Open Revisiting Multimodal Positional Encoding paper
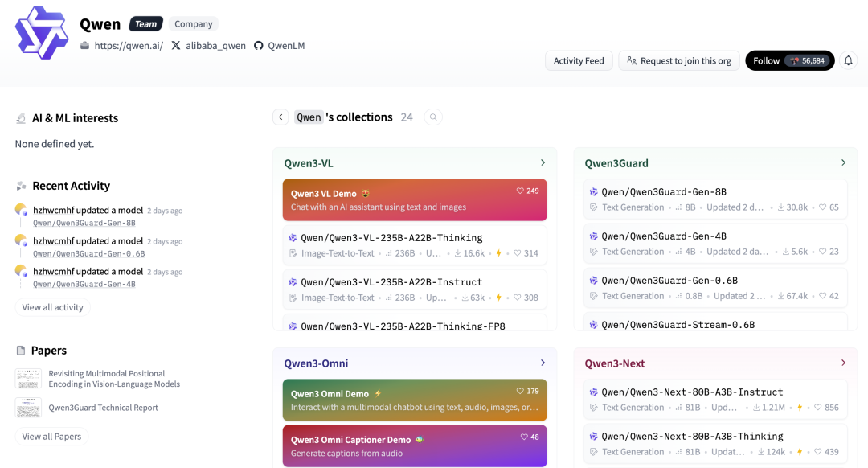 click(114, 378)
